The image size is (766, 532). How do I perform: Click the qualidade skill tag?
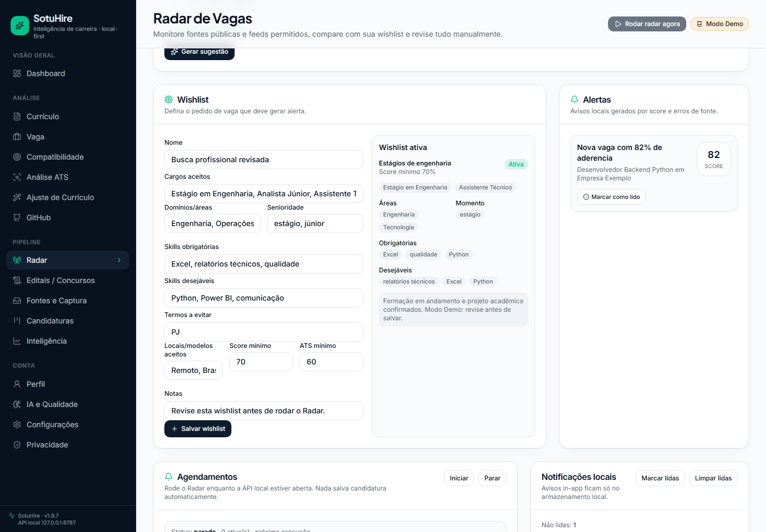423,254
